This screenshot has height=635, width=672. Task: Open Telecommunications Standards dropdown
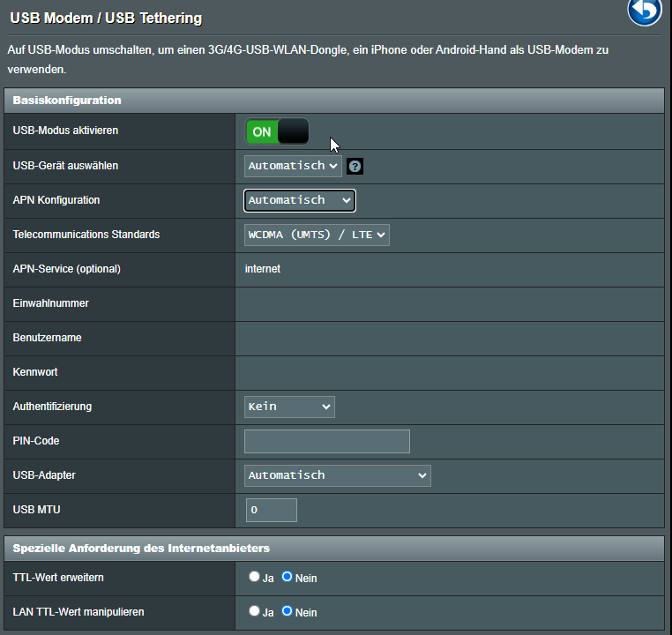(317, 235)
